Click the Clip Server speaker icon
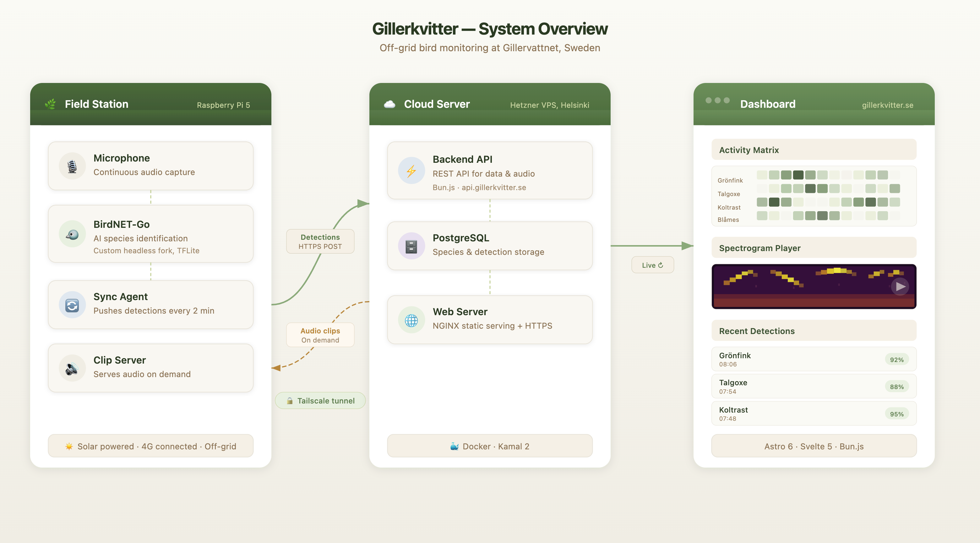The image size is (980, 543). pyautogui.click(x=72, y=368)
